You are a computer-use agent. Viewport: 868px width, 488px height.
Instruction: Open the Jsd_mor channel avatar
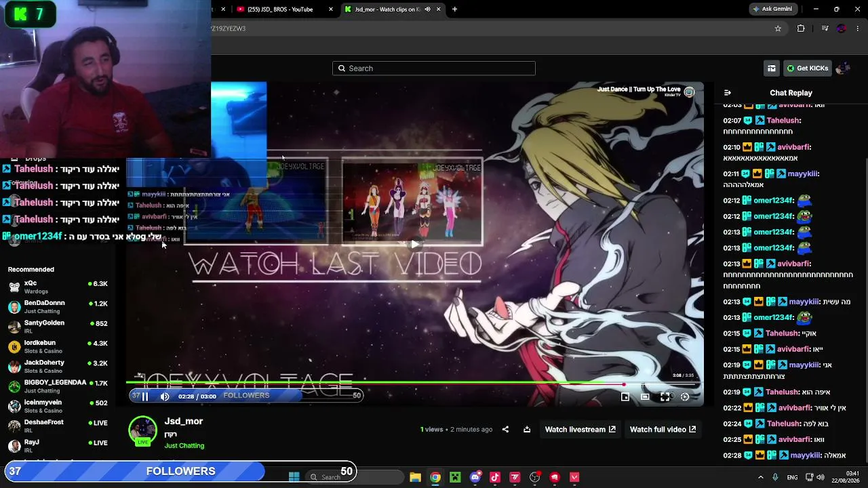(142, 430)
